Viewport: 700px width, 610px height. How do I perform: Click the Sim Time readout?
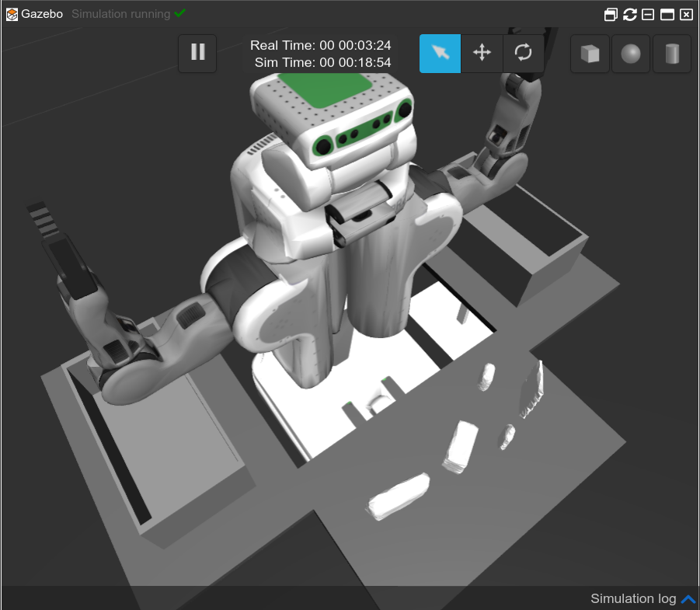(x=322, y=62)
